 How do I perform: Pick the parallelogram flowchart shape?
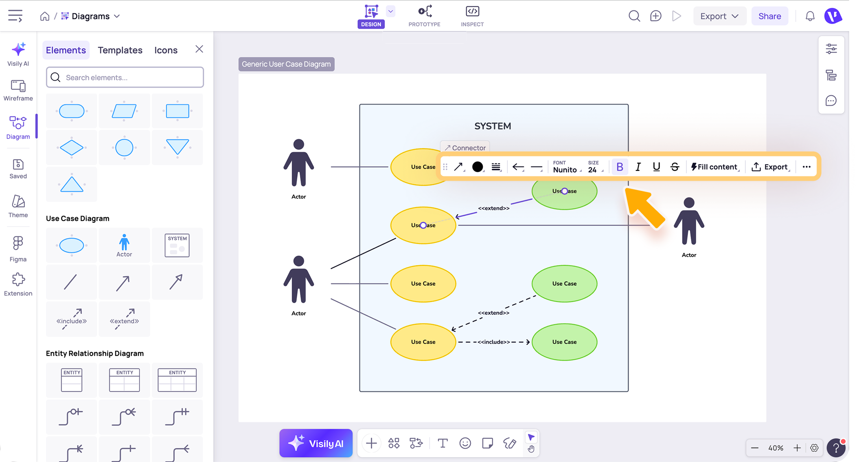tap(124, 111)
